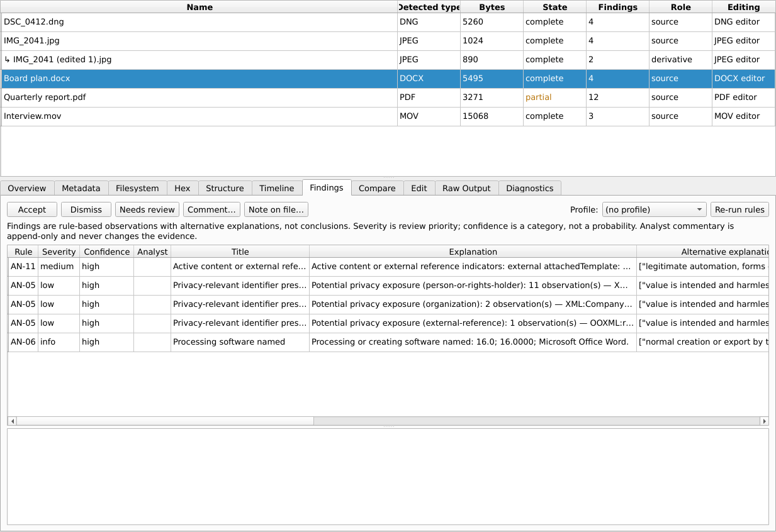Screen dimensions: 776x532
Task: Open the Structure tab
Action: 225,188
